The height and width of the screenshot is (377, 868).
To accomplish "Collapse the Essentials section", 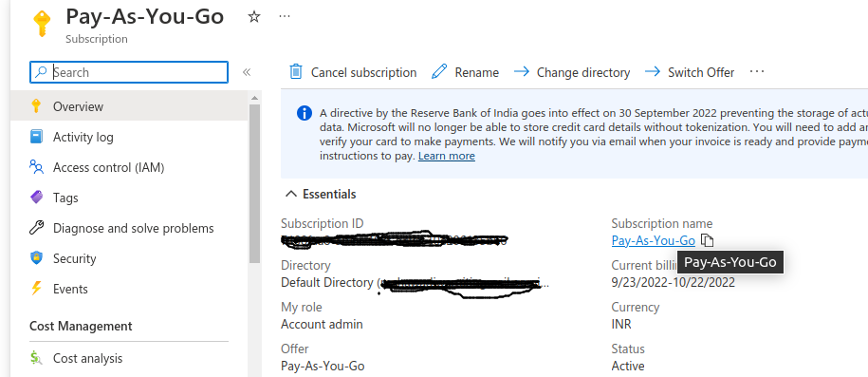I will (291, 194).
